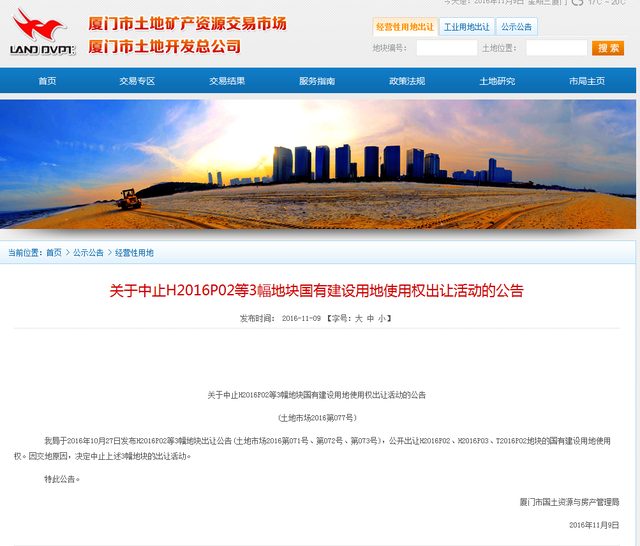Go to 首页 in the navigation bar
The height and width of the screenshot is (546, 640).
pos(47,81)
